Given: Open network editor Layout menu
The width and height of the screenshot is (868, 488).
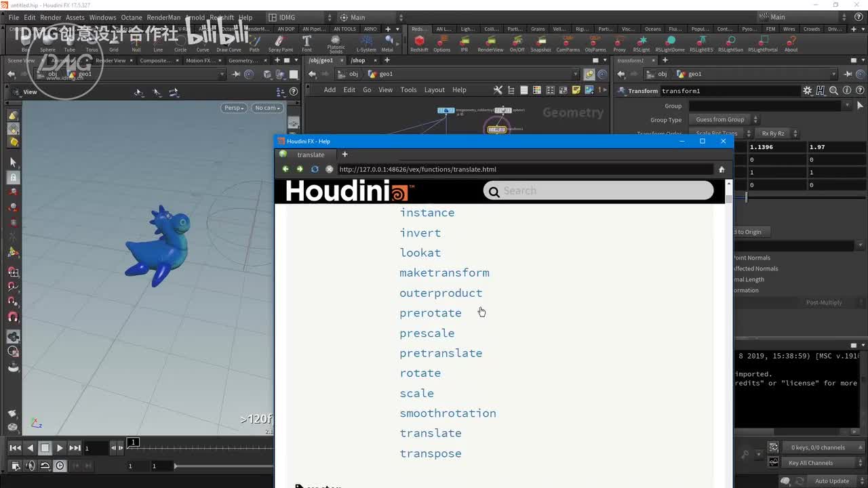Looking at the screenshot, I should pos(435,89).
